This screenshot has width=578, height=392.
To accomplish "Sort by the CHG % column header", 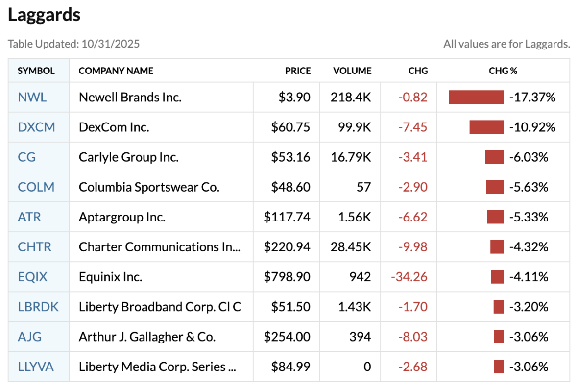I will (x=503, y=71).
